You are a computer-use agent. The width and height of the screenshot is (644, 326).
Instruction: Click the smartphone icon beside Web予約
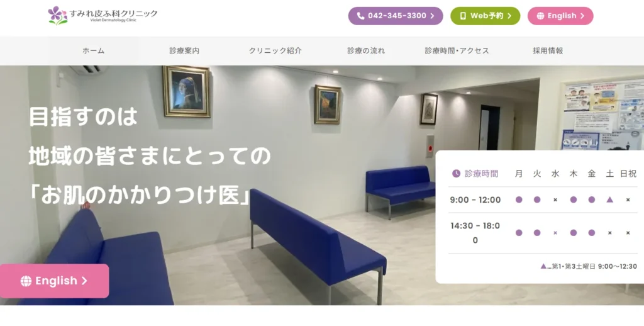(x=463, y=16)
